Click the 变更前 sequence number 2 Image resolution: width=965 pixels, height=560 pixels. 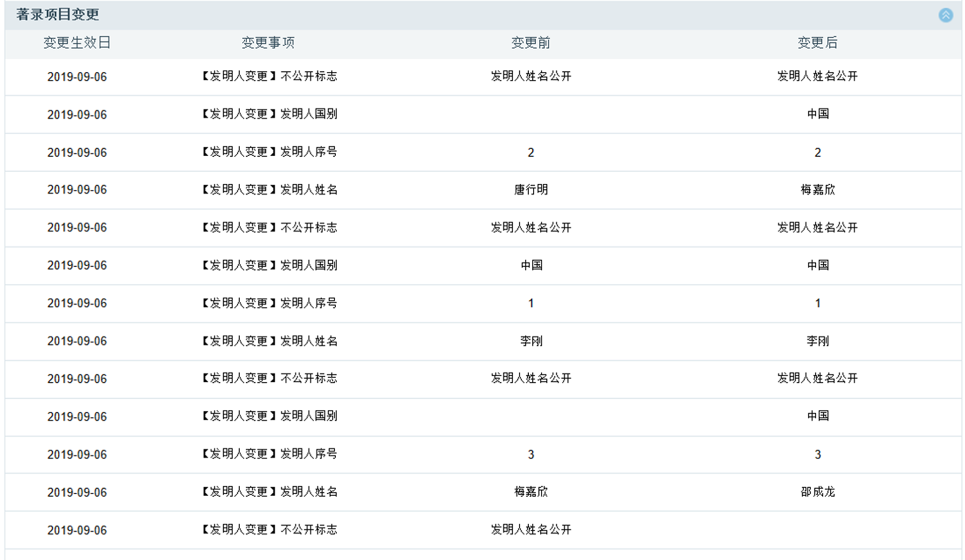click(531, 152)
